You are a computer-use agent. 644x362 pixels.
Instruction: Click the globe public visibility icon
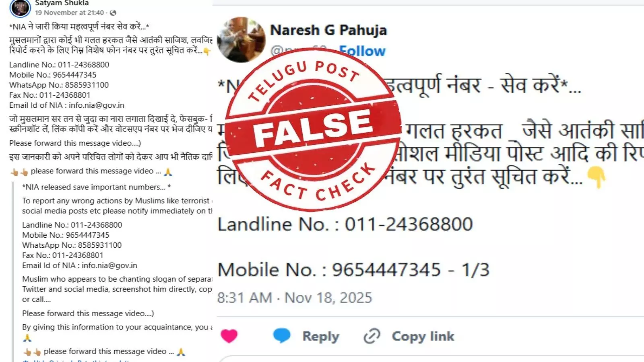113,13
